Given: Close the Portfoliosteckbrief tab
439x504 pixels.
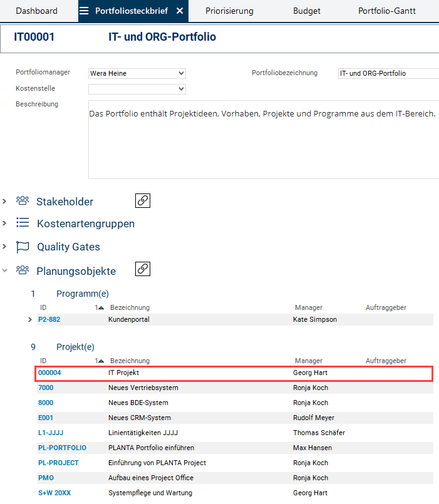Looking at the screenshot, I should click(180, 11).
